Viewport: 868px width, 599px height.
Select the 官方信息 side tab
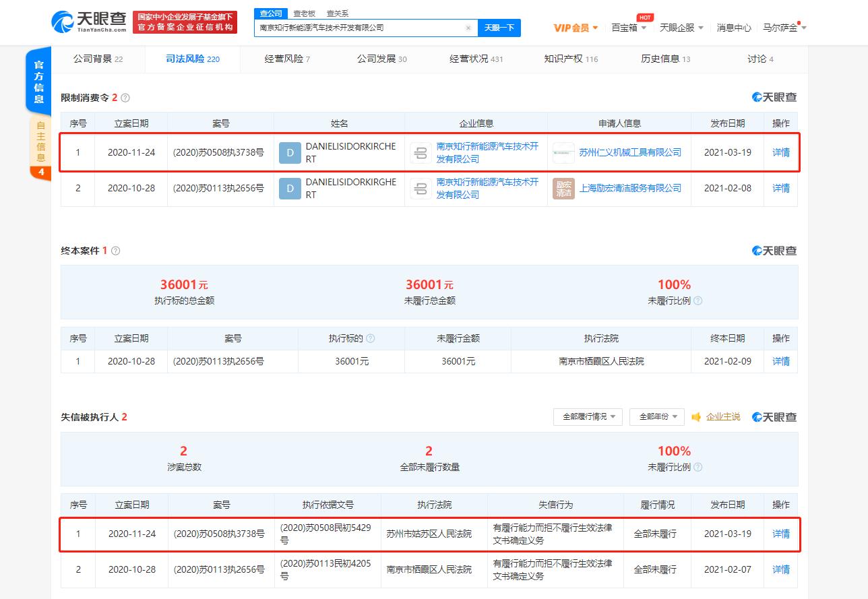(x=39, y=82)
